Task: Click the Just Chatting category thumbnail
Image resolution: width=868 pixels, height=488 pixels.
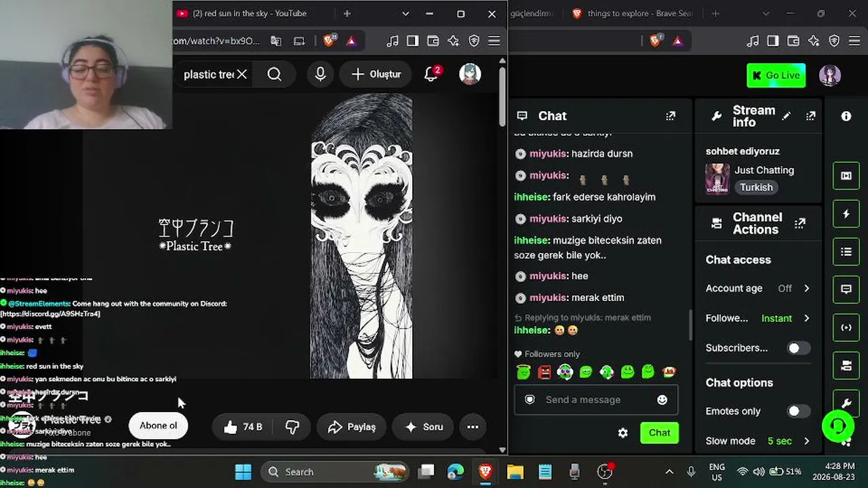Action: (717, 179)
